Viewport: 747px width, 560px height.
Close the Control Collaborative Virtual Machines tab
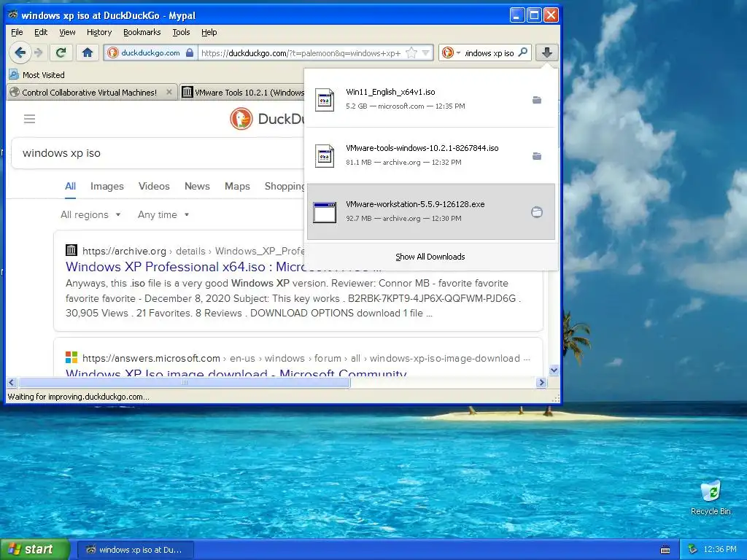(x=169, y=92)
